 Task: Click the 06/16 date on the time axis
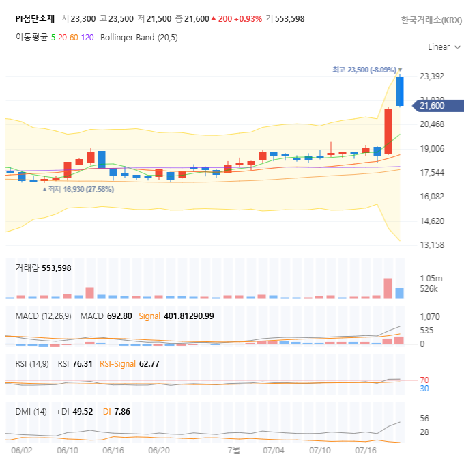(113, 451)
